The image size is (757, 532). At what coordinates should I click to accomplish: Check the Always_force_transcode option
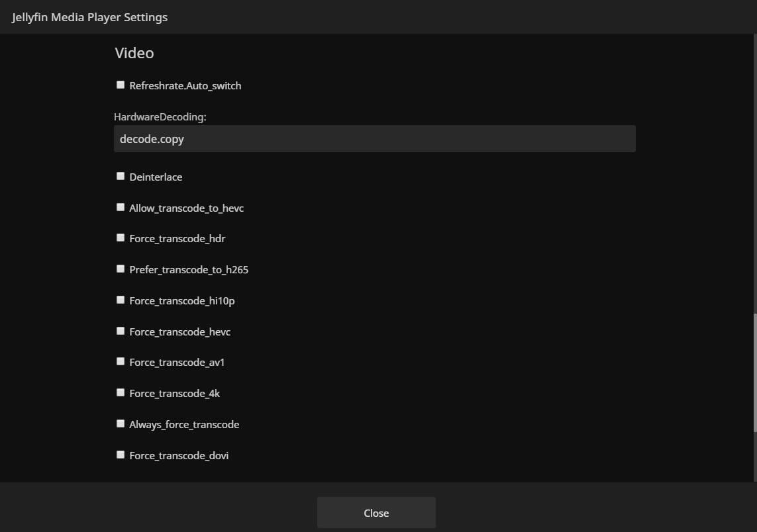tap(121, 423)
